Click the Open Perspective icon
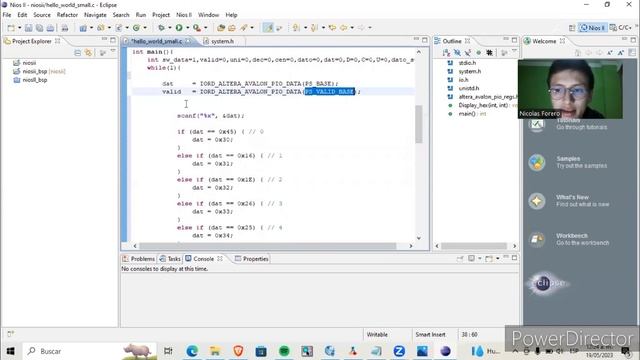The image size is (640, 360). click(572, 28)
